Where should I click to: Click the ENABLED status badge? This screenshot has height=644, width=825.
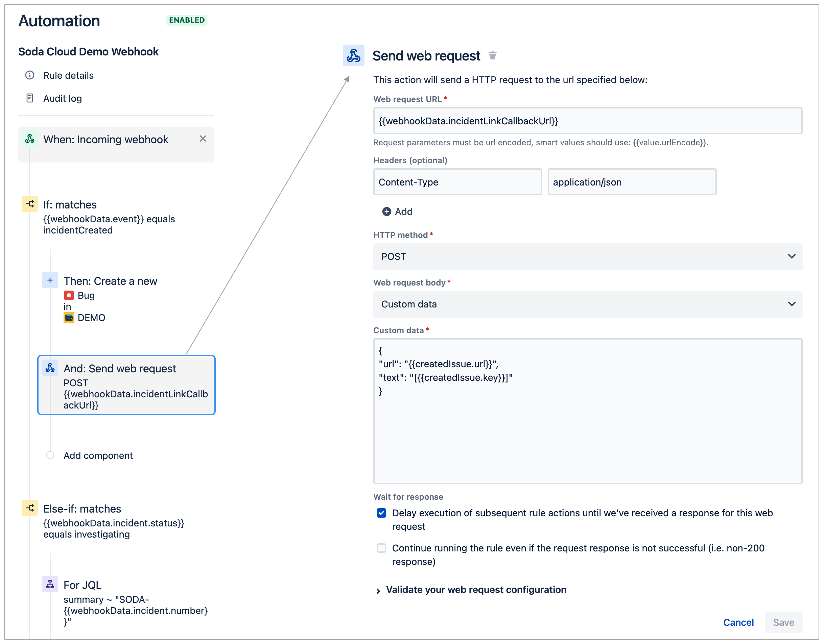coord(187,20)
